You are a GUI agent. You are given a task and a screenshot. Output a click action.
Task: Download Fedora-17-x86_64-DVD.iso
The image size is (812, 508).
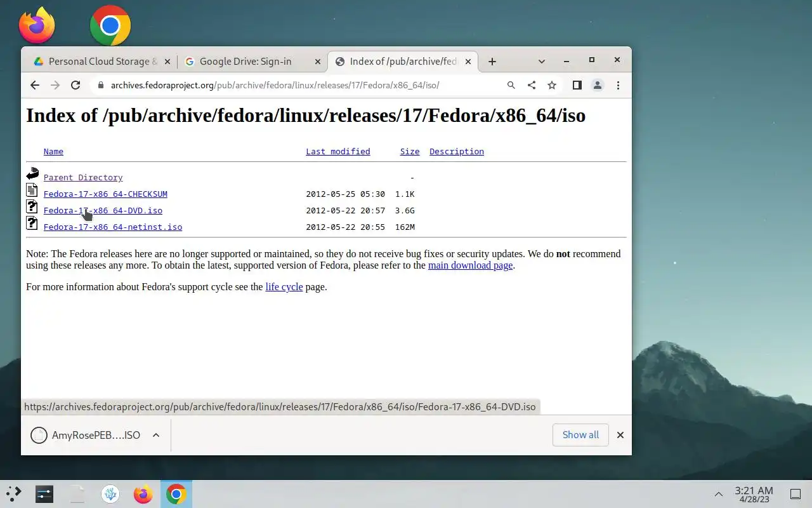click(103, 211)
